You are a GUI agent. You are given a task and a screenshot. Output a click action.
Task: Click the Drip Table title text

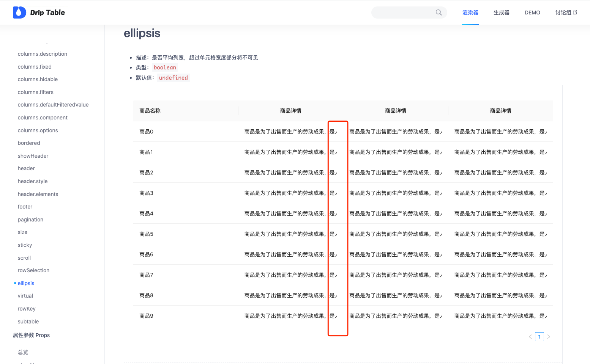point(47,13)
